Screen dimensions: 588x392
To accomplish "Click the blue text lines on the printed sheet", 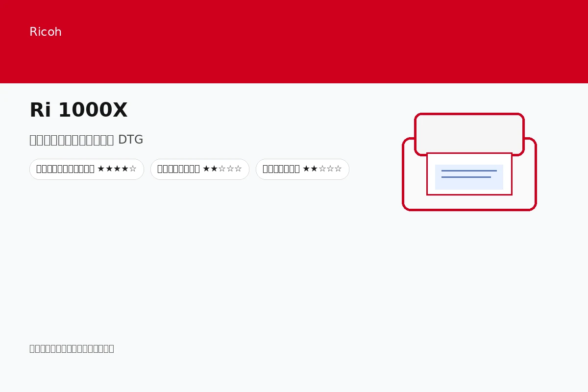I will [469, 174].
